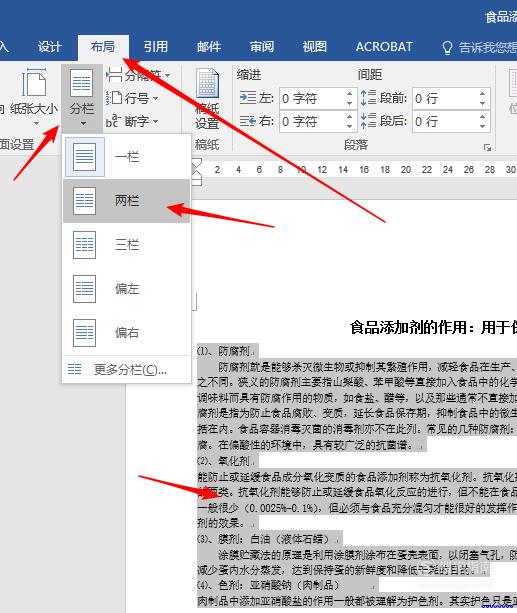Click the spacing after icon beside 段后
Viewport: 517px width, 613px height.
pyautogui.click(x=368, y=121)
